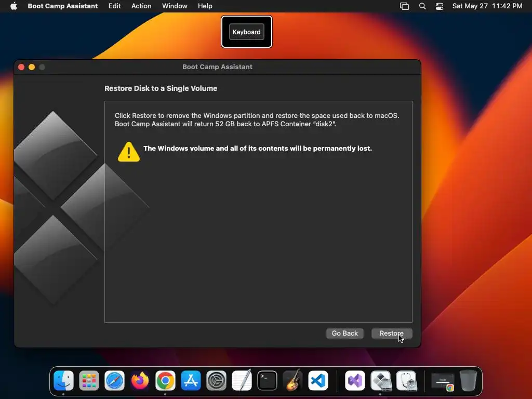Open the App Store dock icon
Image resolution: width=532 pixels, height=399 pixels.
(191, 380)
